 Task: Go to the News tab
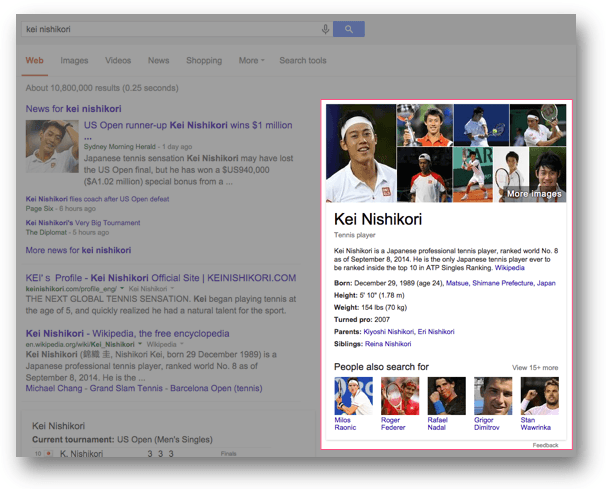pos(158,60)
